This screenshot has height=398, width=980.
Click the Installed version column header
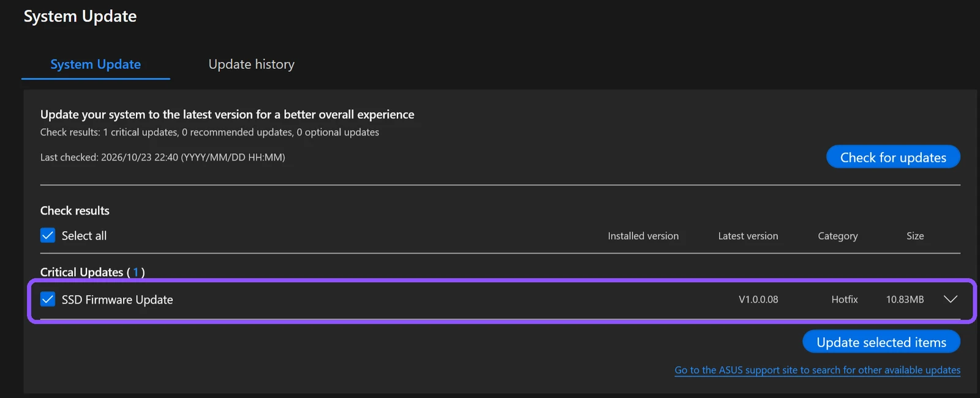click(x=643, y=236)
